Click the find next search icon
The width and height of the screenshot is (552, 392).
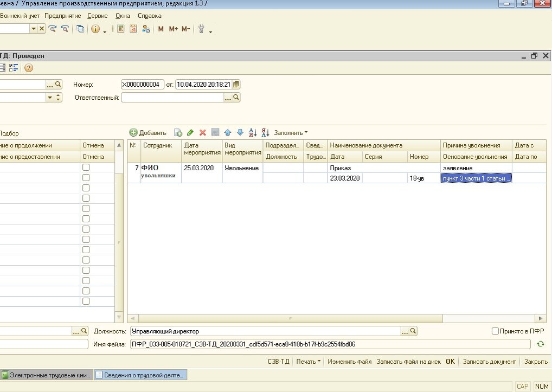click(x=53, y=29)
